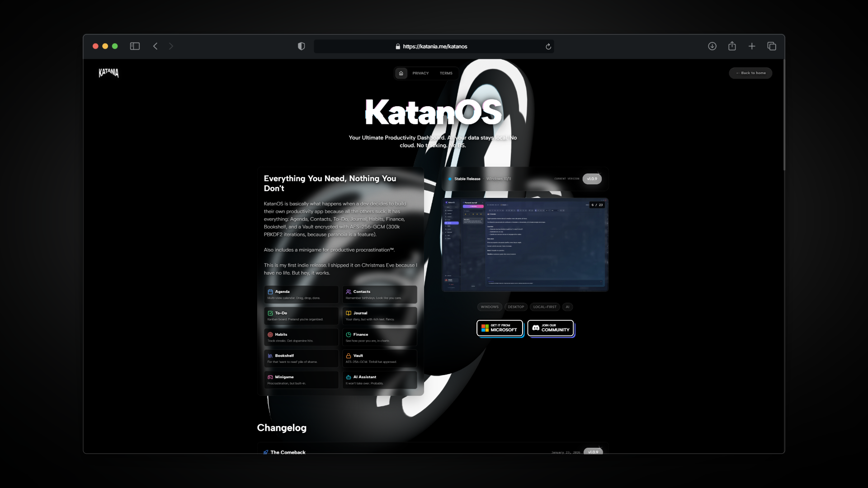Toggle the Safari sidebar icon

pos(135,46)
